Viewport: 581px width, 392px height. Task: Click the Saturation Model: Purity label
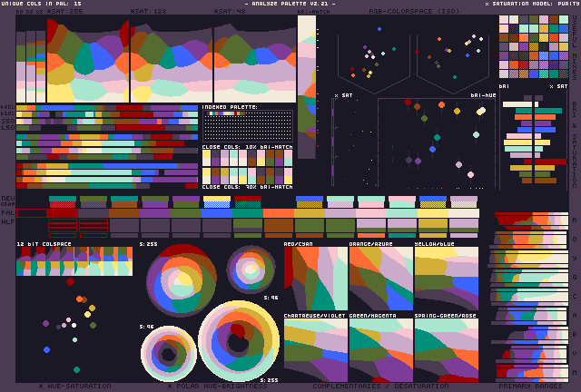click(531, 4)
